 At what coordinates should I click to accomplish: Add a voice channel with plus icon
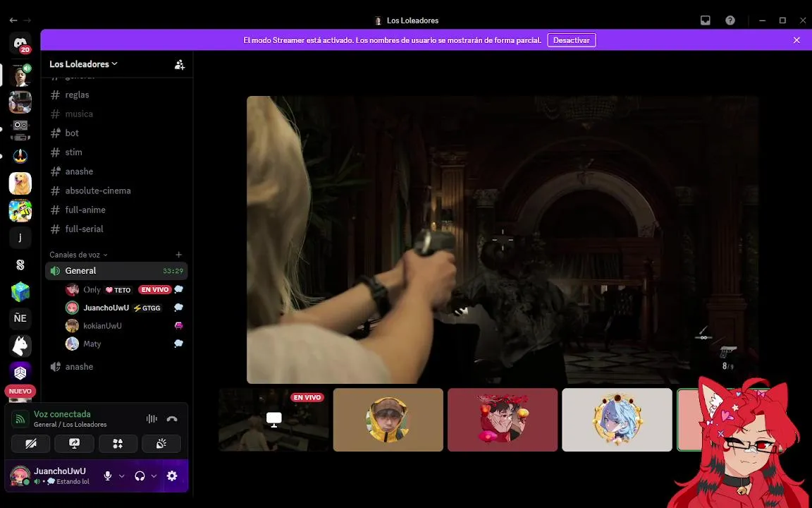(178, 255)
